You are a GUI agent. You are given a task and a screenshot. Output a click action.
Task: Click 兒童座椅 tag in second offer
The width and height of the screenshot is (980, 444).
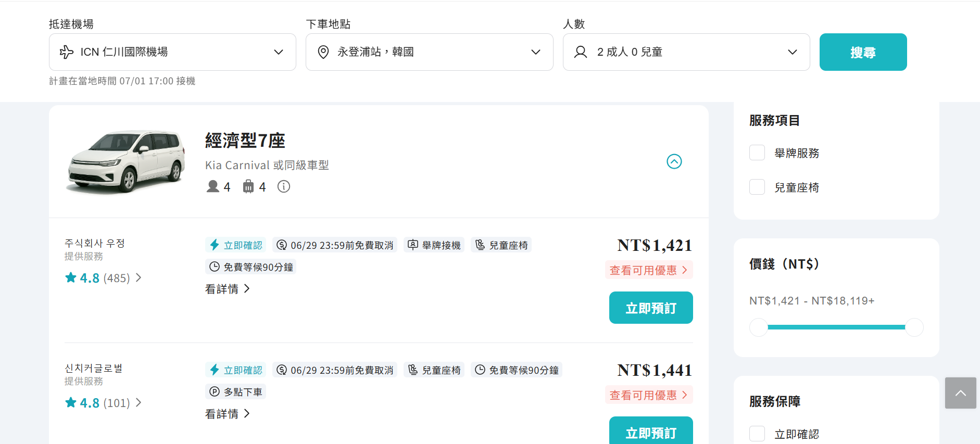tap(434, 370)
